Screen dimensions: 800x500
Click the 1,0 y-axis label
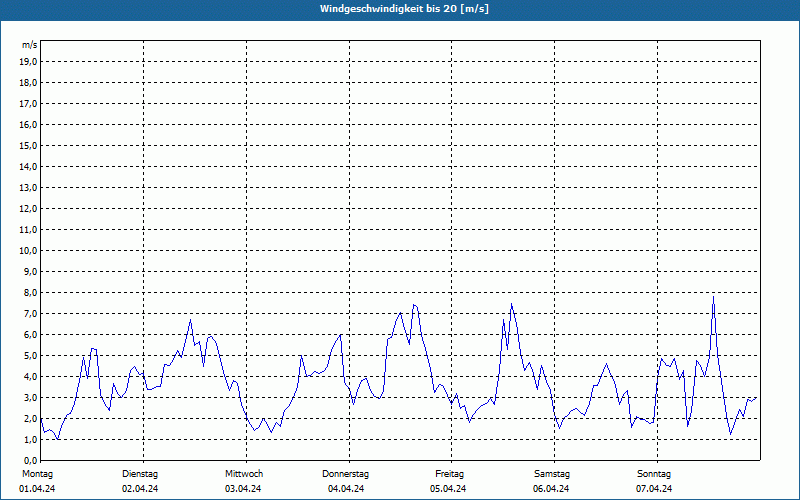point(30,439)
